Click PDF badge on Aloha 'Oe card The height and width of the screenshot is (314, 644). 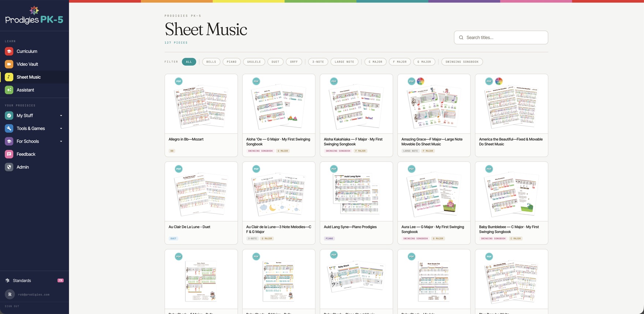pyautogui.click(x=256, y=81)
